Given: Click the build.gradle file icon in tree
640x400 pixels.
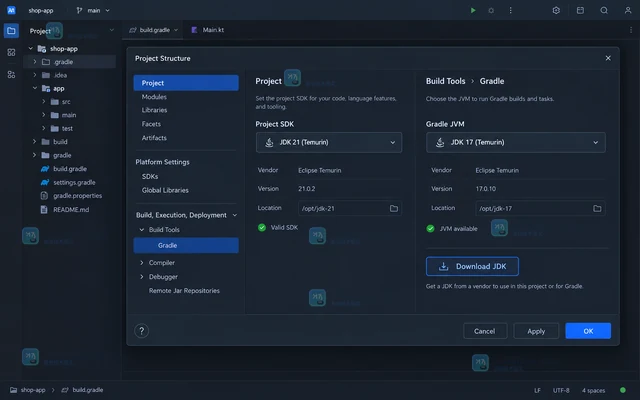Looking at the screenshot, I should tap(45, 169).
